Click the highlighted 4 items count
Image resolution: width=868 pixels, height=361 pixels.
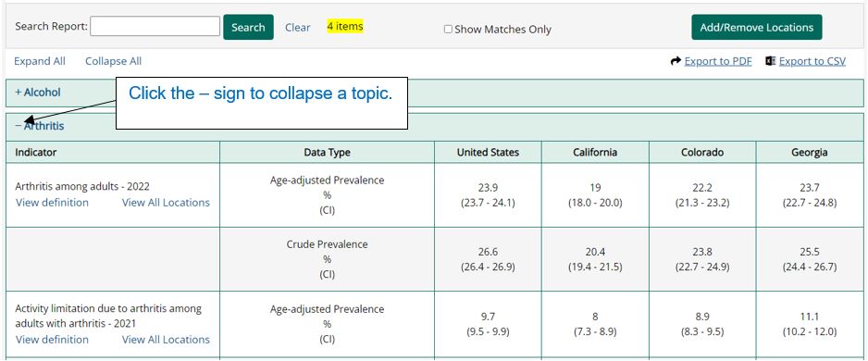[345, 26]
